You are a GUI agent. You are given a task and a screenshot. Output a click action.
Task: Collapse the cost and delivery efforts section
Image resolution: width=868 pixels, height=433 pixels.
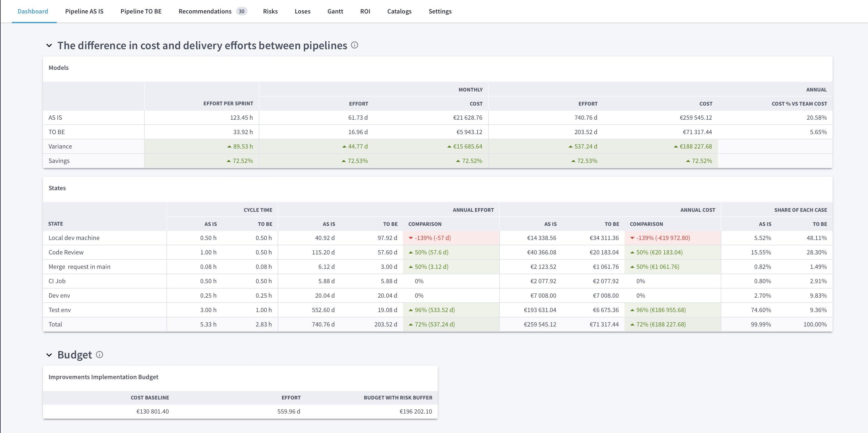pyautogui.click(x=49, y=45)
